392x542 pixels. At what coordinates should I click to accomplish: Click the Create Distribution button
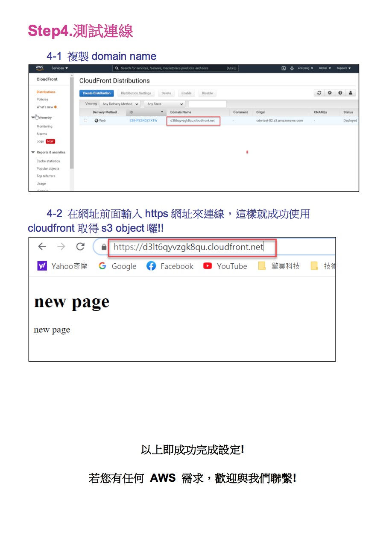pyautogui.click(x=97, y=93)
